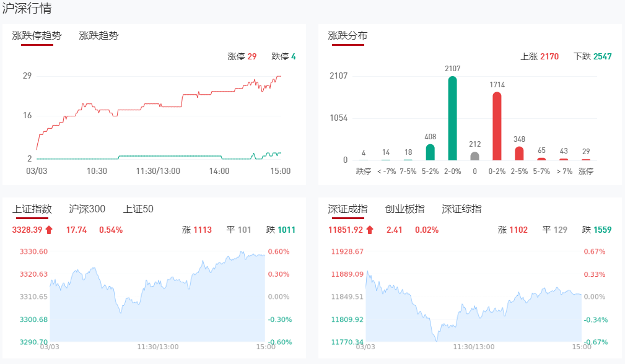Click the 涨停 29 legend label

pyautogui.click(x=242, y=56)
